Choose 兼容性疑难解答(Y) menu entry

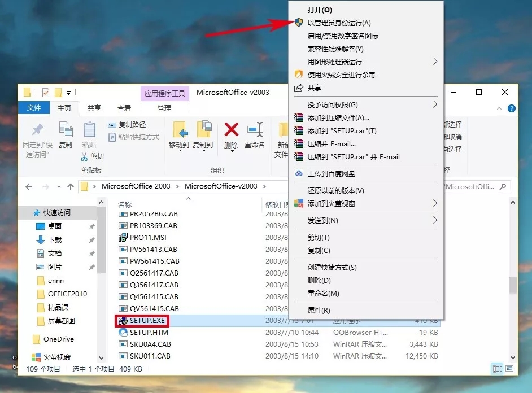[x=335, y=49]
